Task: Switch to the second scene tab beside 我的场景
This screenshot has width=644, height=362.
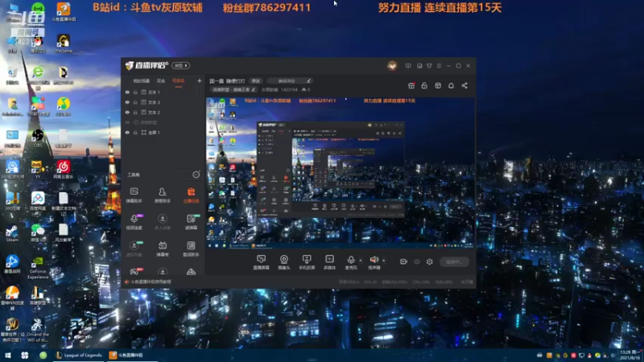Action: 161,81
